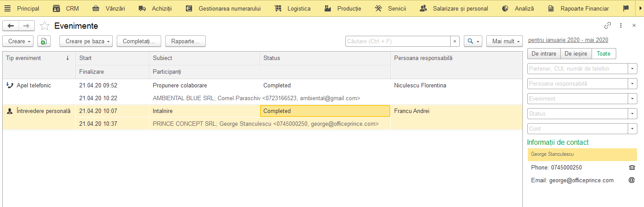The height and width of the screenshot is (207, 644).
Task: Click the get link chain icon
Action: (607, 26)
